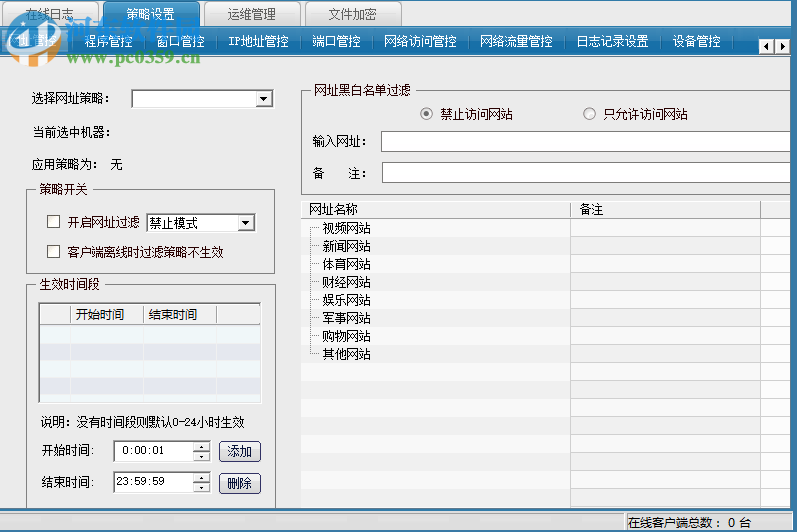Select the 娱乐网站 tree item
The image size is (797, 532).
tap(346, 300)
